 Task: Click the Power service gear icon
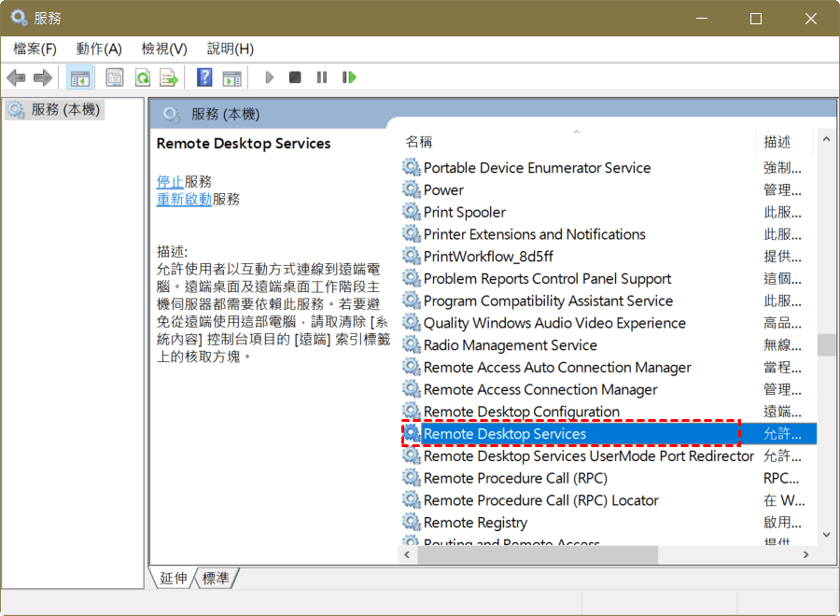click(412, 189)
